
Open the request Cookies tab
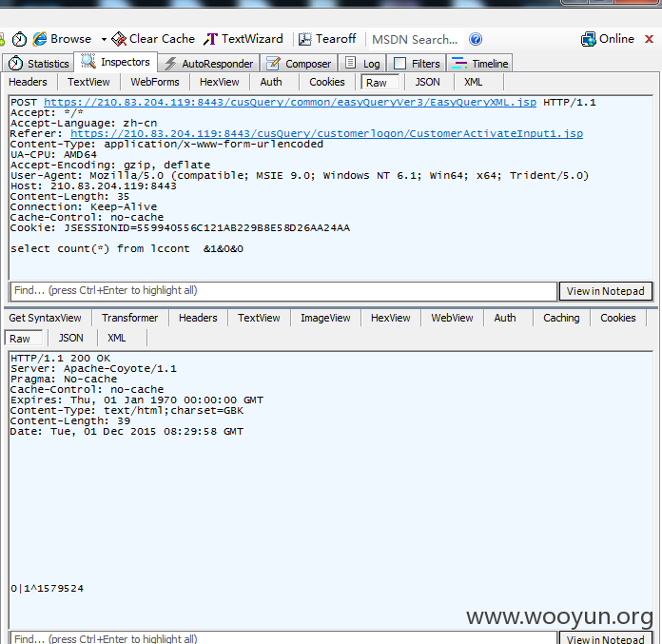(327, 82)
